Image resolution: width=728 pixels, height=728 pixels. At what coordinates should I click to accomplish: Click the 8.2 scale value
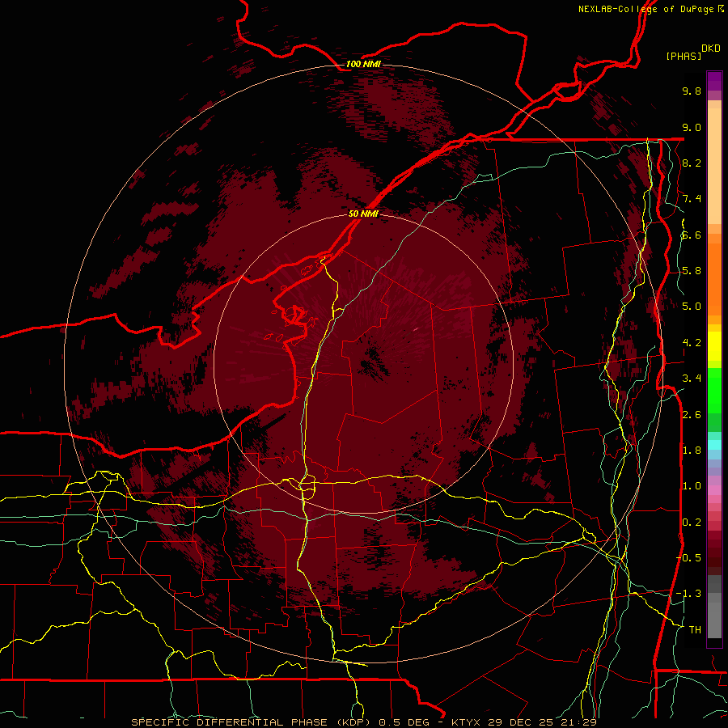692,163
